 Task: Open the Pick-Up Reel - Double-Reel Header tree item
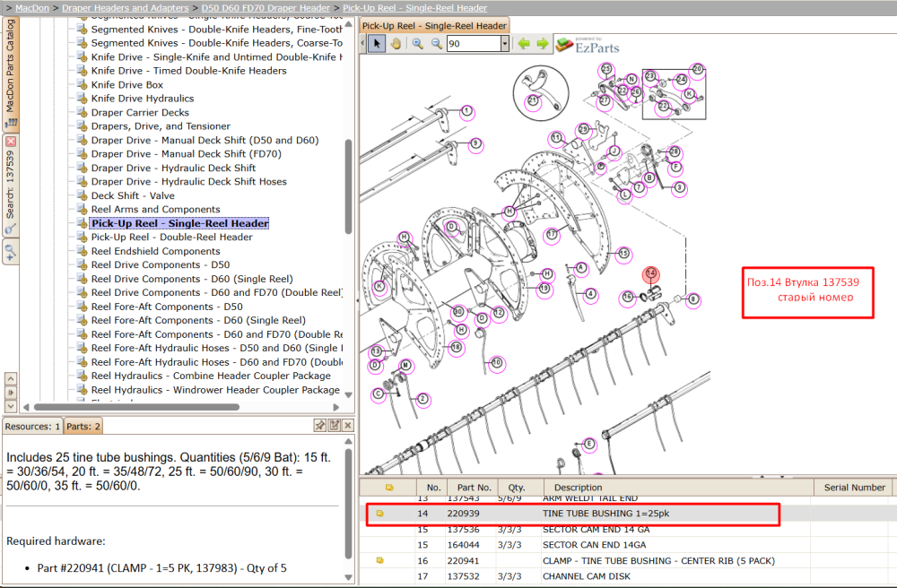[171, 238]
